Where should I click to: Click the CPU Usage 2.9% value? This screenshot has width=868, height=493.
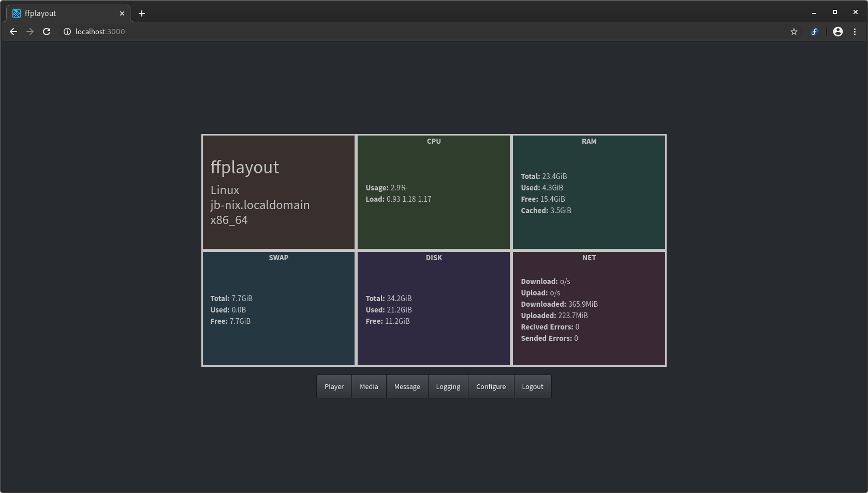tap(386, 188)
